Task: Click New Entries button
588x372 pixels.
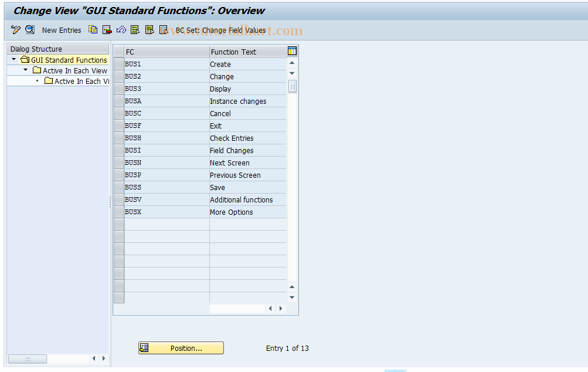Action: (x=62, y=31)
